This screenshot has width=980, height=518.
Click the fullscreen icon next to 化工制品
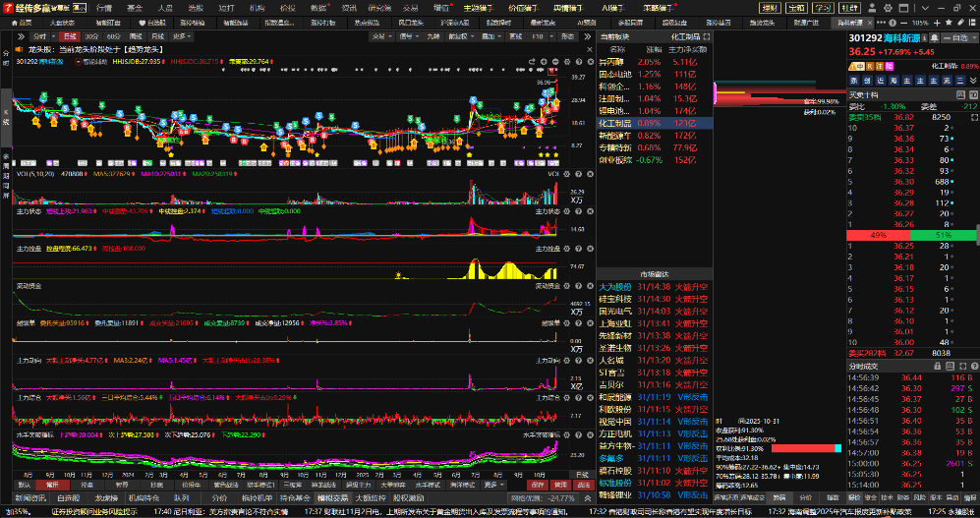tap(709, 36)
